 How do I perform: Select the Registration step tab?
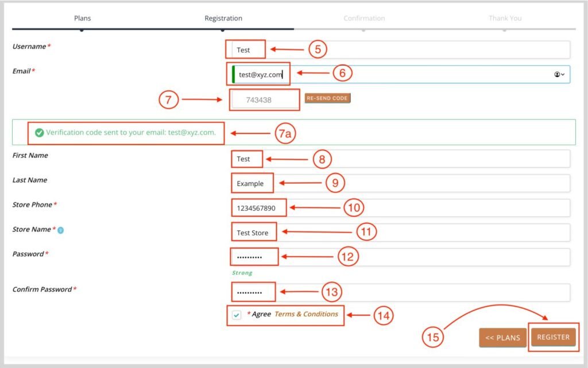[223, 18]
